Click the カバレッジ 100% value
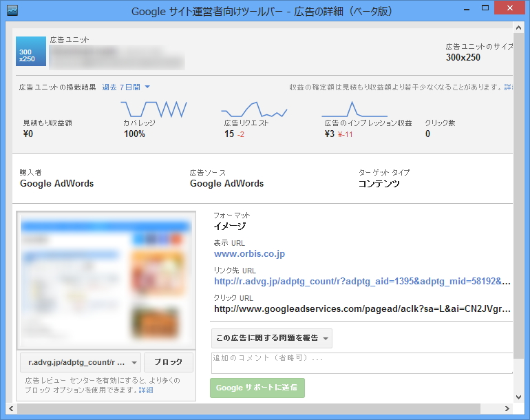The height and width of the screenshot is (420, 530). (x=134, y=134)
